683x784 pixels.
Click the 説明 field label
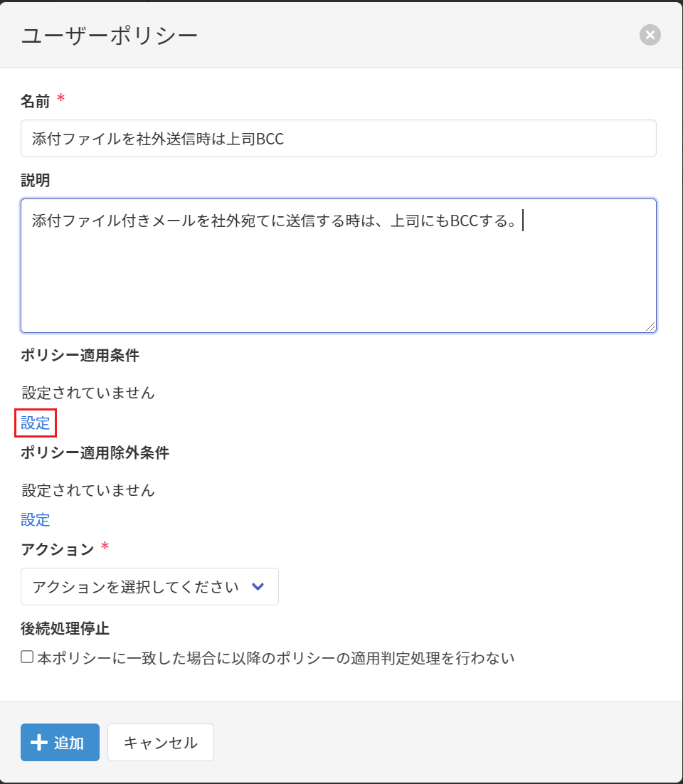36,180
